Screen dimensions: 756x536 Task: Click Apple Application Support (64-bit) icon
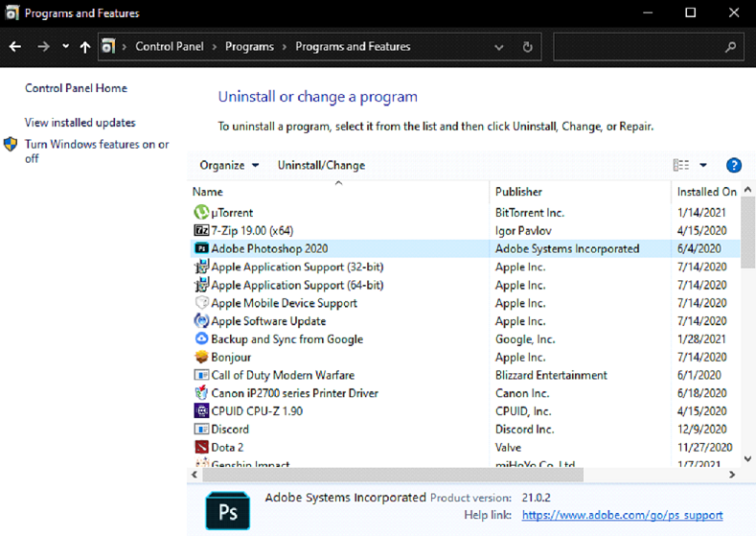201,285
